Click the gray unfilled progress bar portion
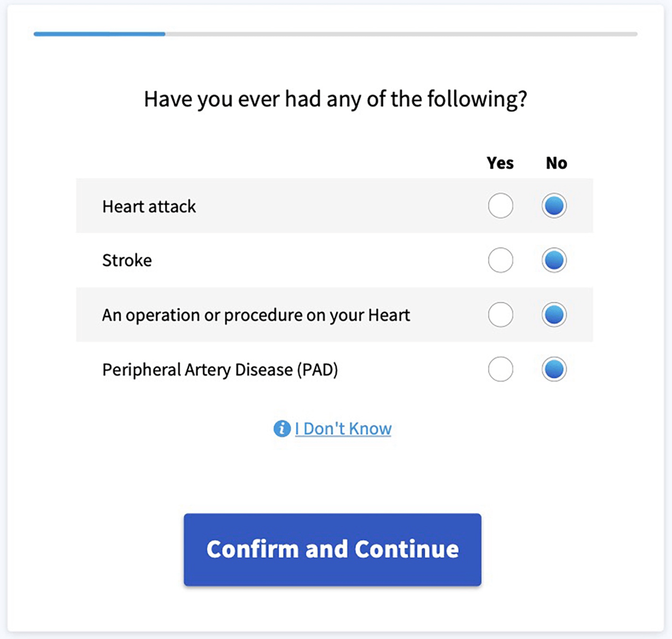 pyautogui.click(x=401, y=34)
